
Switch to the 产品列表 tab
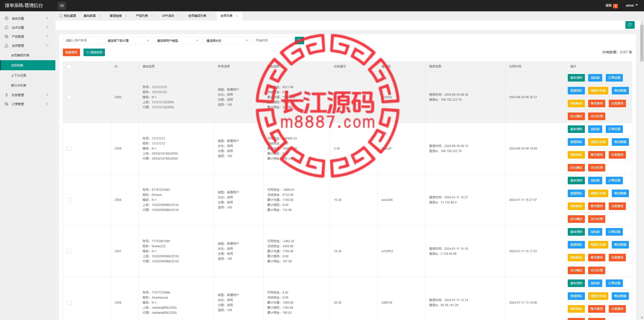pos(142,16)
